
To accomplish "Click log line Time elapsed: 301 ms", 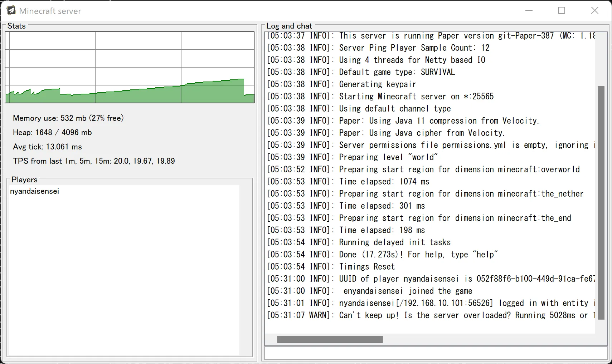I will click(346, 206).
